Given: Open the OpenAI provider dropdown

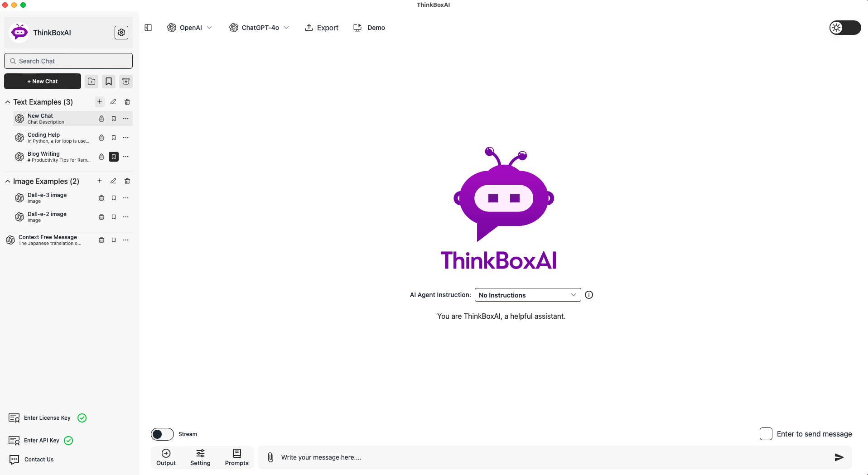Looking at the screenshot, I should (x=189, y=28).
